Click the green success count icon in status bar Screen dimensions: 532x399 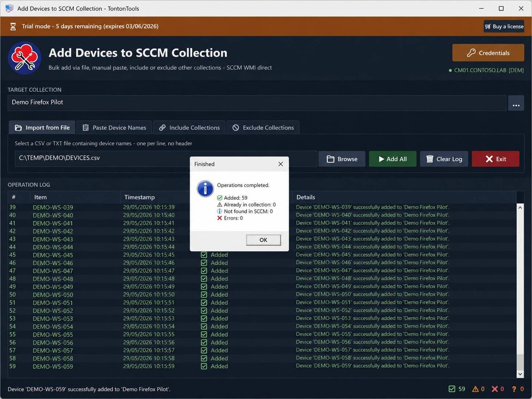(x=452, y=389)
